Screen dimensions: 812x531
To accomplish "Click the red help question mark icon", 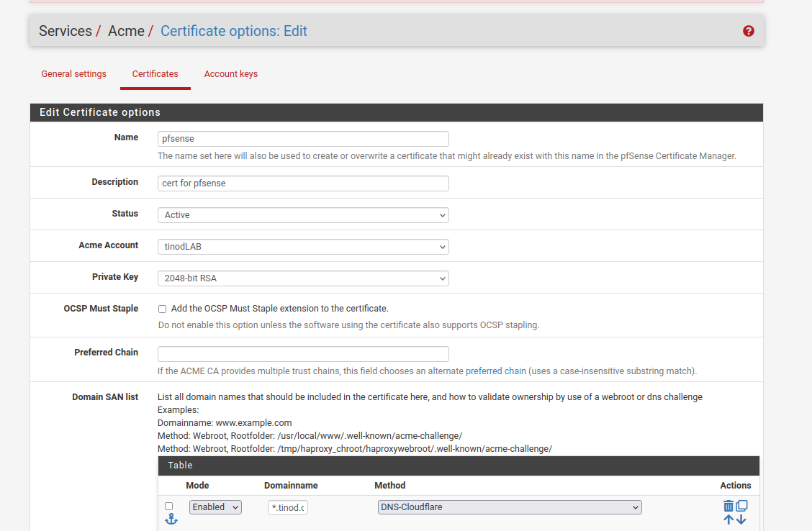I will 749,31.
